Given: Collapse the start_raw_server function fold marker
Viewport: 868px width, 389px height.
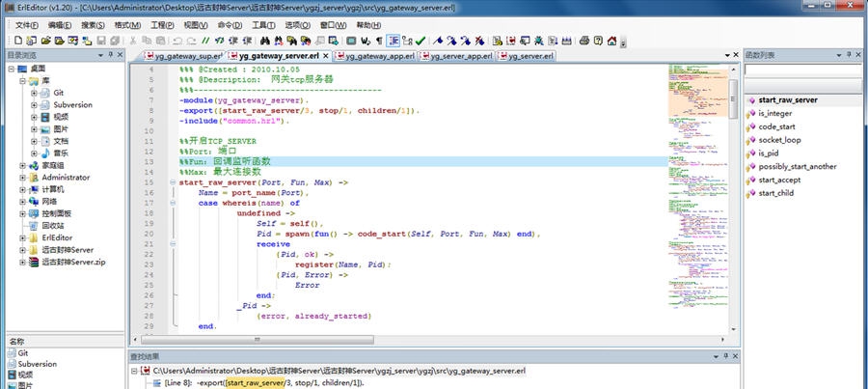Looking at the screenshot, I should 172,181.
